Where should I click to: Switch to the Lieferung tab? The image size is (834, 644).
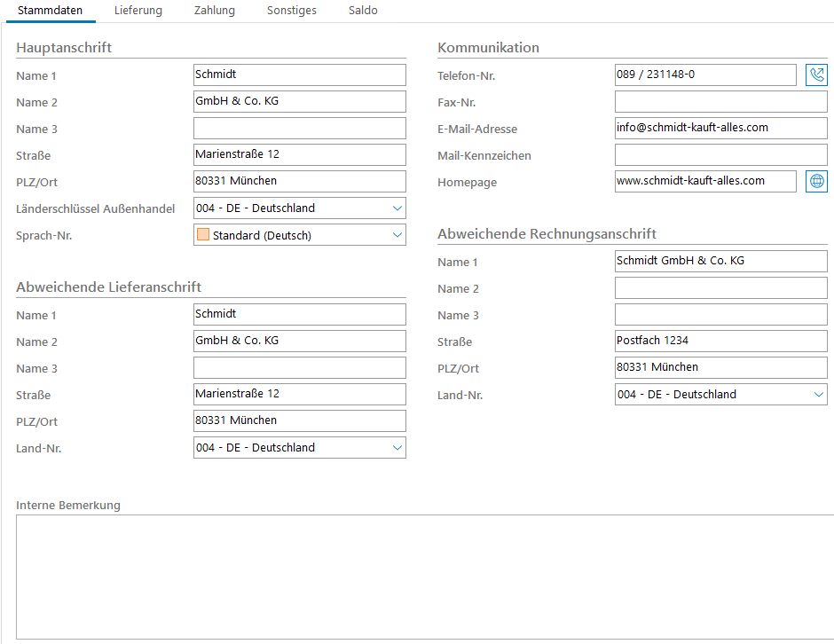click(138, 11)
